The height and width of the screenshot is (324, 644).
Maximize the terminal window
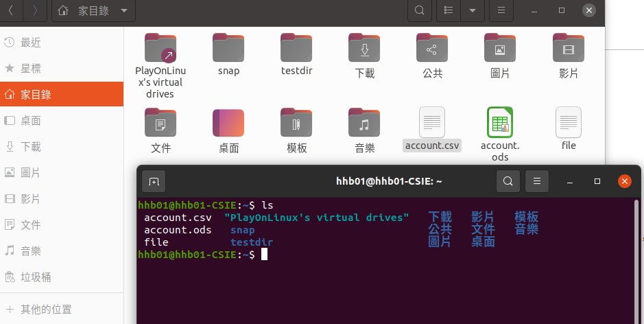pos(597,181)
